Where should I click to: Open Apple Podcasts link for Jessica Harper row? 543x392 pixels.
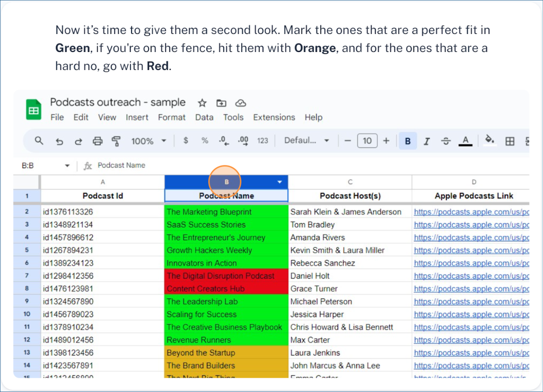tap(471, 315)
